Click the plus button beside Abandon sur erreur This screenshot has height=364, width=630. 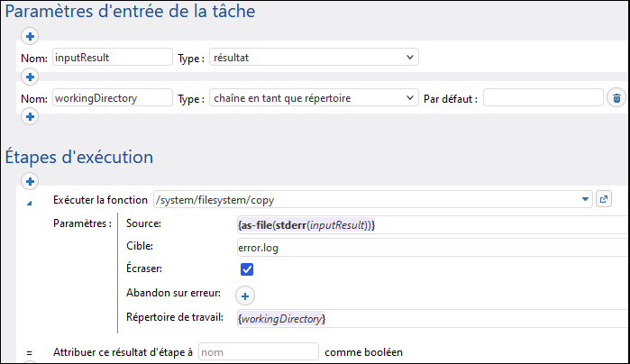pyautogui.click(x=246, y=295)
